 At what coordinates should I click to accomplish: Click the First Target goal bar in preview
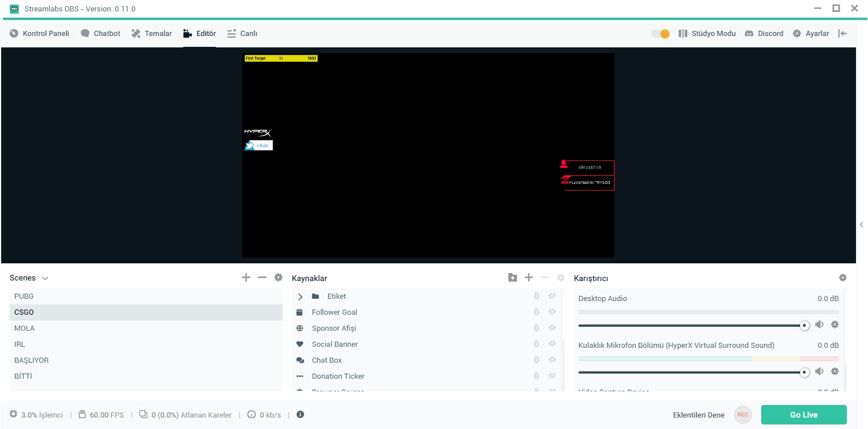(281, 58)
